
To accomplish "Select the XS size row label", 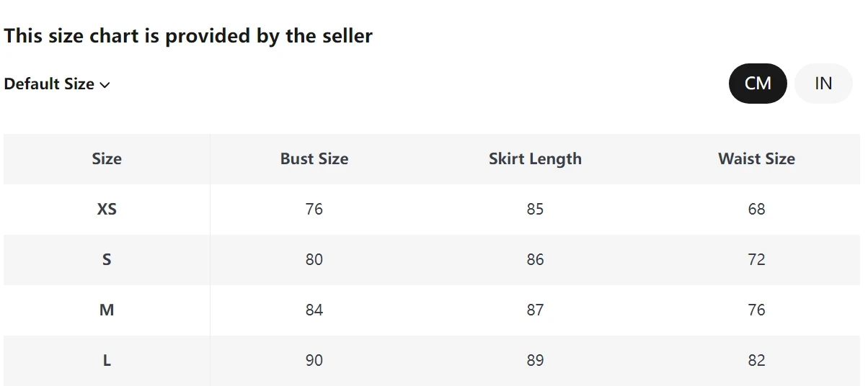I will [x=107, y=210].
